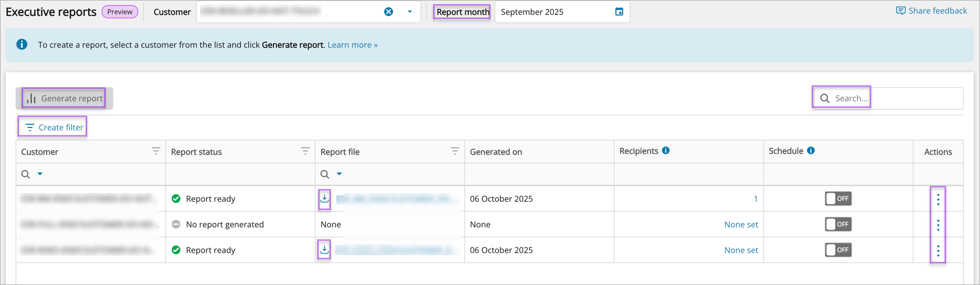This screenshot has width=980, height=285.
Task: Turn on schedule toggle in first row
Action: (x=838, y=199)
